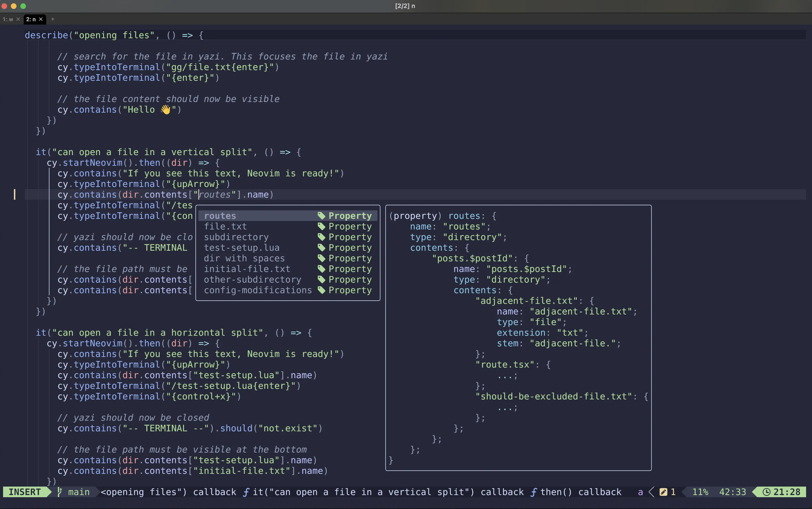
Task: Click the INSERT mode indicator
Action: [x=25, y=492]
